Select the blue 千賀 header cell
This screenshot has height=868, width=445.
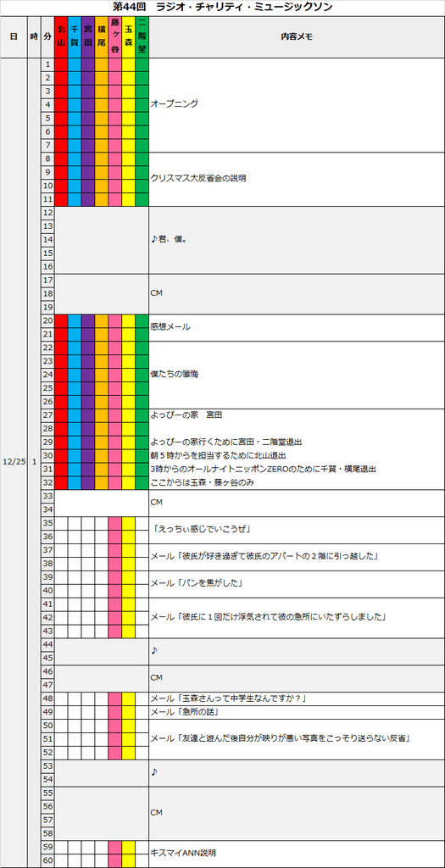click(75, 36)
